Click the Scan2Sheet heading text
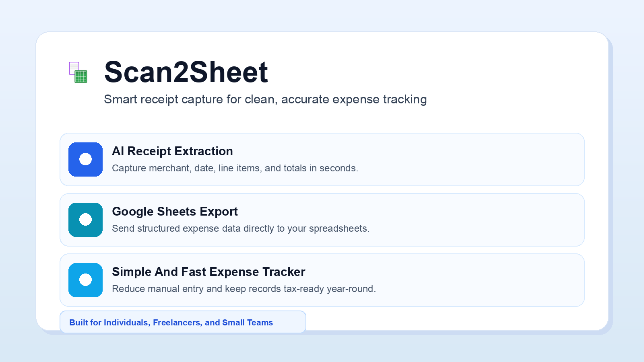644x362 pixels. click(x=186, y=72)
